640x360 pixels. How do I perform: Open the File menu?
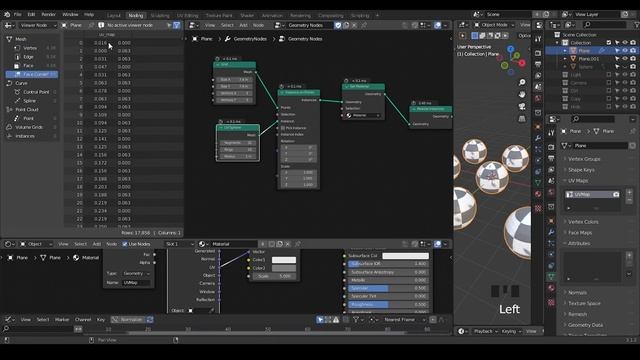tap(18, 14)
